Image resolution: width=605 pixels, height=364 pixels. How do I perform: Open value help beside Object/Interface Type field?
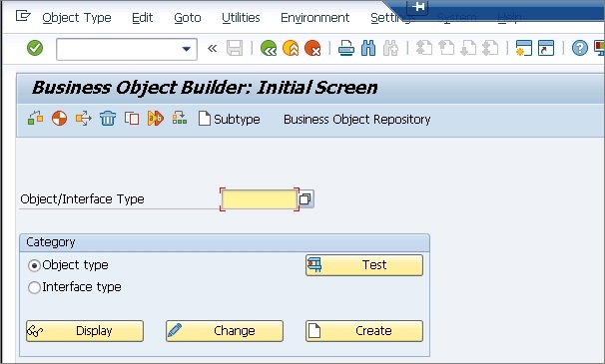point(305,199)
